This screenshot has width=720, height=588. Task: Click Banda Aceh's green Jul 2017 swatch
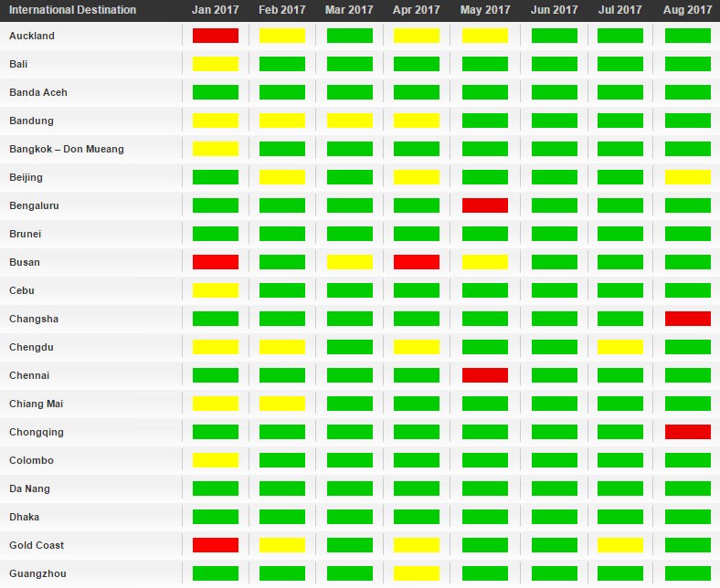click(x=619, y=92)
